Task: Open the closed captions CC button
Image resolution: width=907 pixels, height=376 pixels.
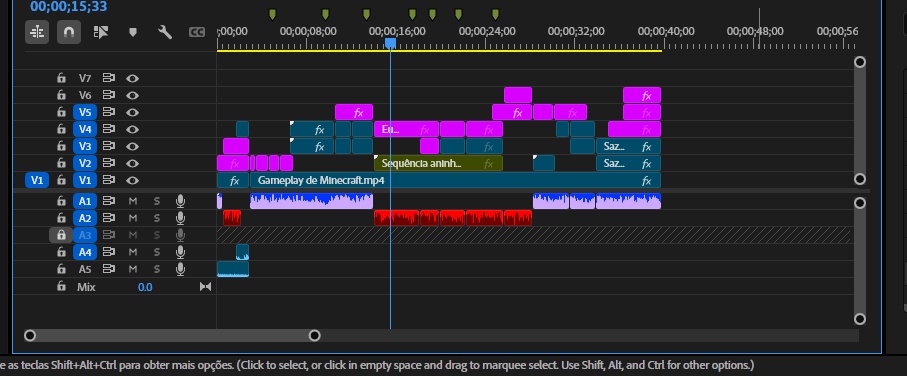Action: click(197, 32)
